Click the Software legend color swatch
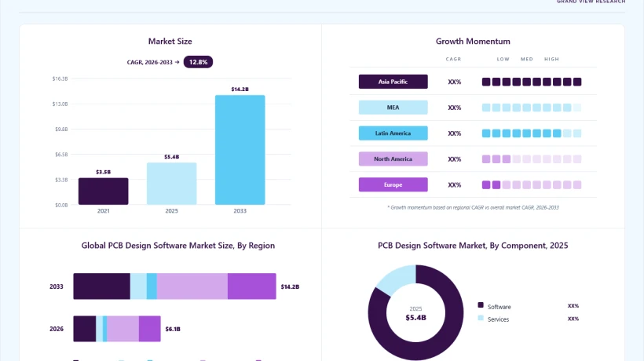 point(481,304)
